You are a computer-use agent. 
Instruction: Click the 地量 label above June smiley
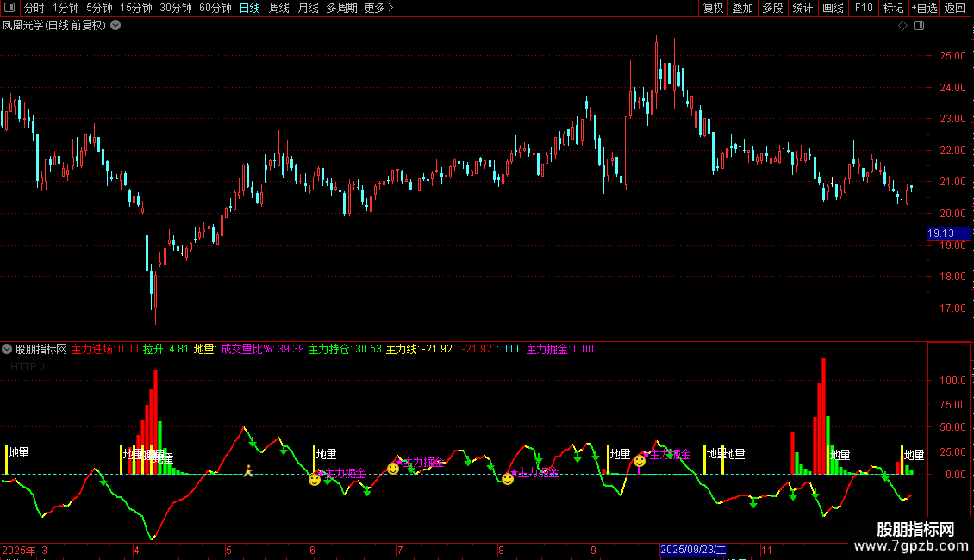(326, 454)
